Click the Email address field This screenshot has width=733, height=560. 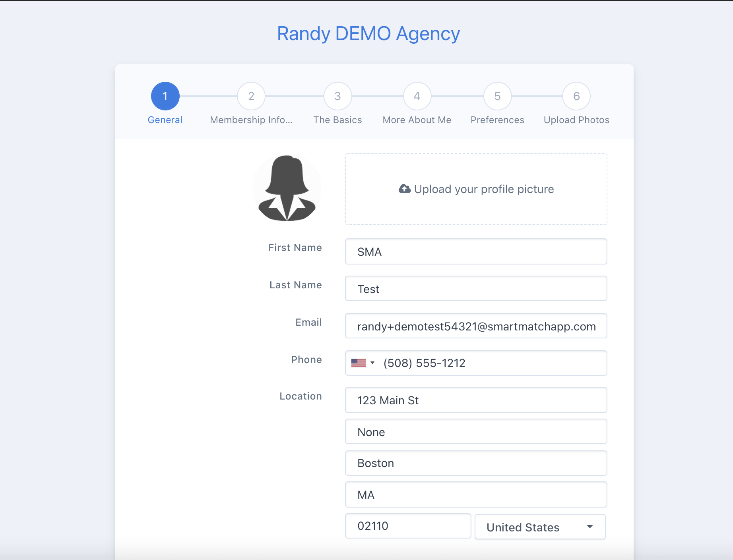(x=476, y=326)
